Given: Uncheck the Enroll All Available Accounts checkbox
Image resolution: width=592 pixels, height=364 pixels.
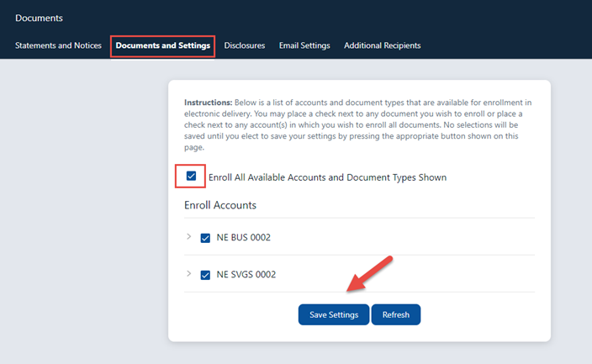Looking at the screenshot, I should [x=191, y=177].
